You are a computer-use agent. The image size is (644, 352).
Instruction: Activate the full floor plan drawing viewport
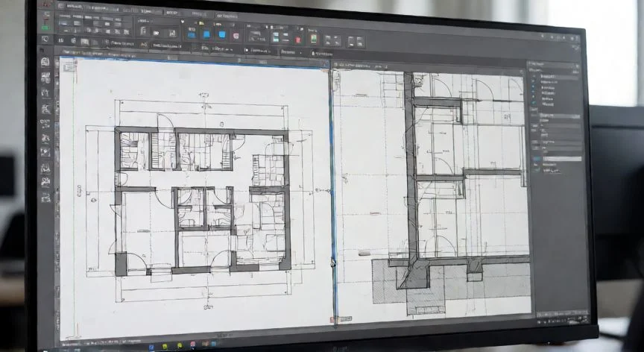click(195, 197)
